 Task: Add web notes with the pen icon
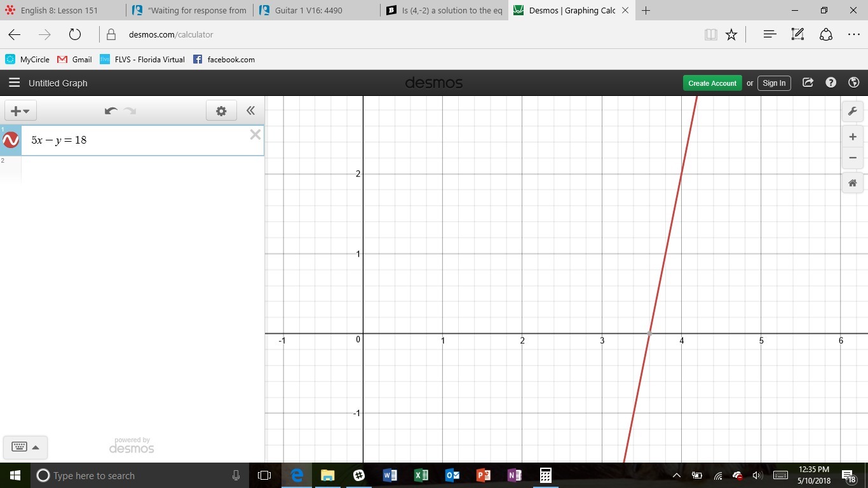[x=797, y=34]
